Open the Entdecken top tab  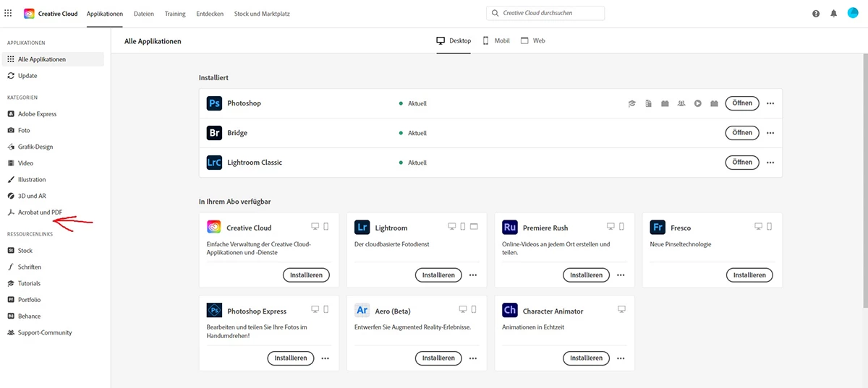(210, 14)
